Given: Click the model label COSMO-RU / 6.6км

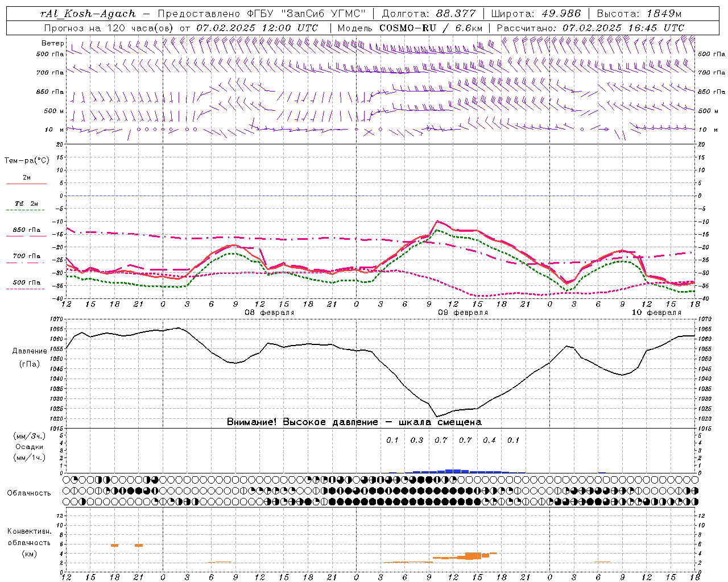Looking at the screenshot, I should pos(431,28).
